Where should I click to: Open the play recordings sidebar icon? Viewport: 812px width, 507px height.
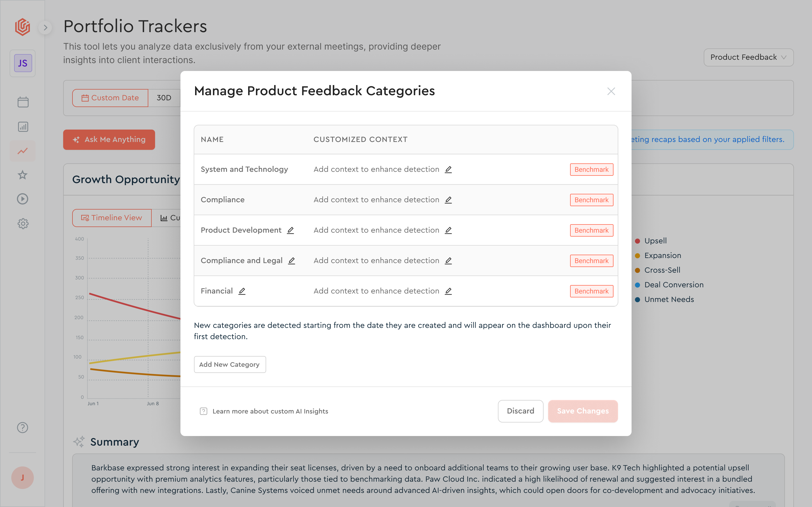pos(23,199)
